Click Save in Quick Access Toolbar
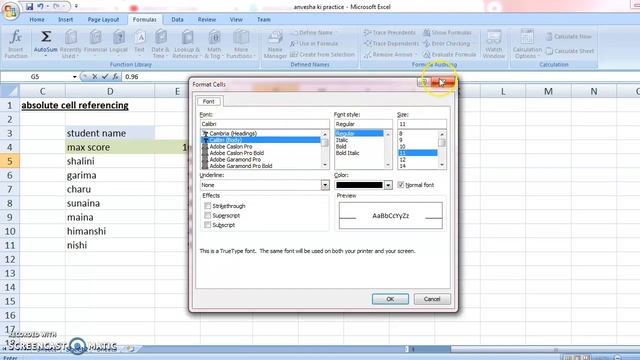640x360 pixels. click(29, 7)
